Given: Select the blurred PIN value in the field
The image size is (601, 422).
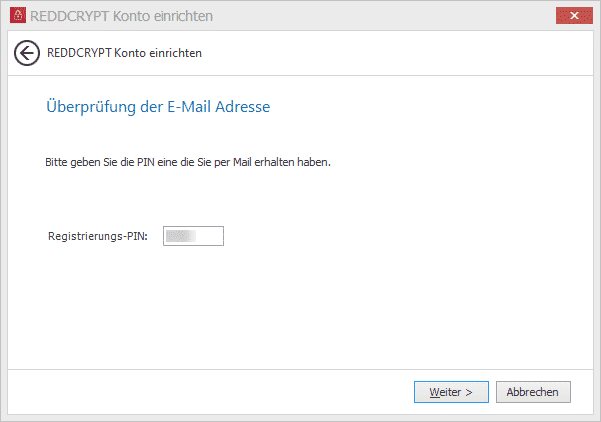Looking at the screenshot, I should click(181, 236).
